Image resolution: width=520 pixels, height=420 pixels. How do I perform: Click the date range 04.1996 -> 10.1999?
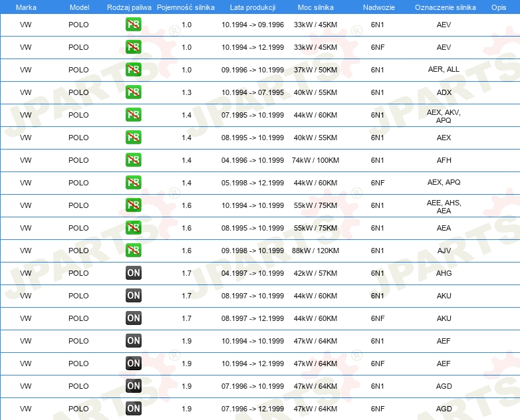pyautogui.click(x=253, y=160)
